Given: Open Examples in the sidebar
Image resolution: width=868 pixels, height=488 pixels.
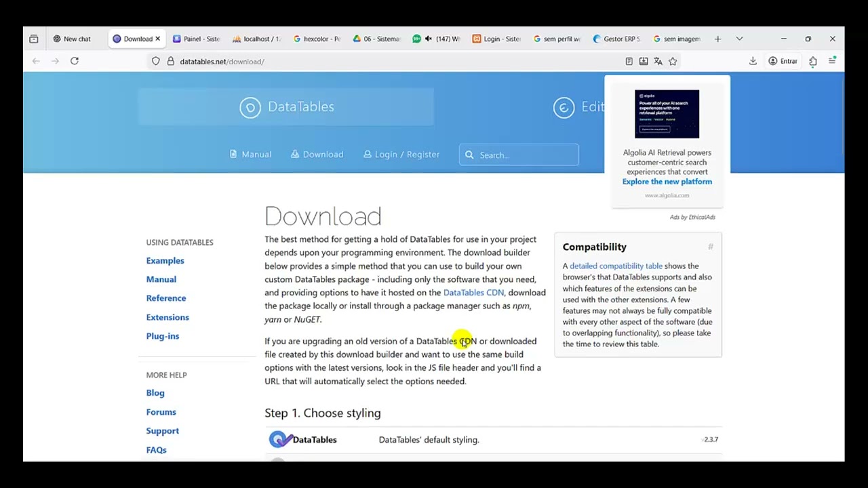Looking at the screenshot, I should click(165, 260).
